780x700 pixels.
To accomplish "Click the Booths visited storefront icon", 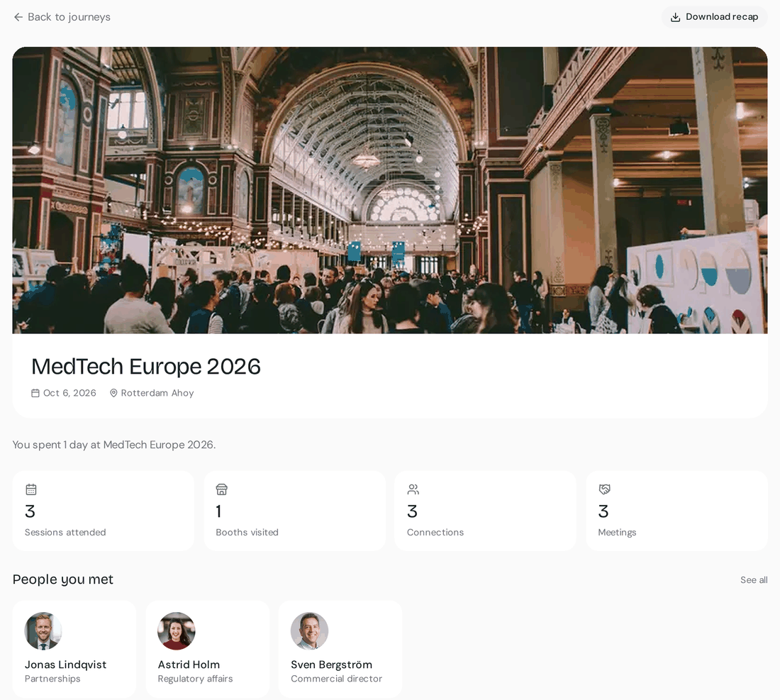I will 222,489.
